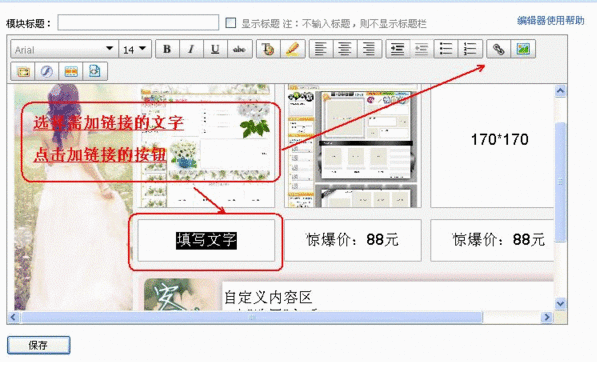
Task: Click the 保存 button
Action: pyautogui.click(x=39, y=345)
